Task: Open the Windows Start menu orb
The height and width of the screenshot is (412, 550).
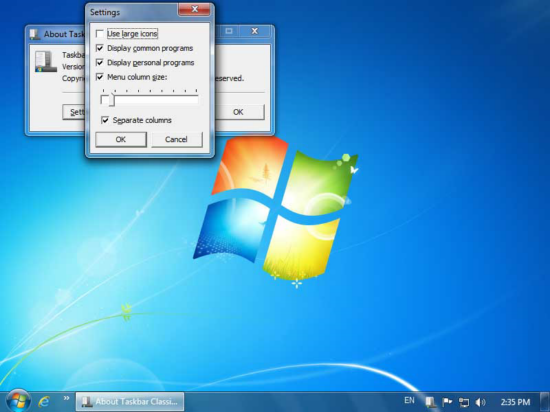Action: coord(18,401)
